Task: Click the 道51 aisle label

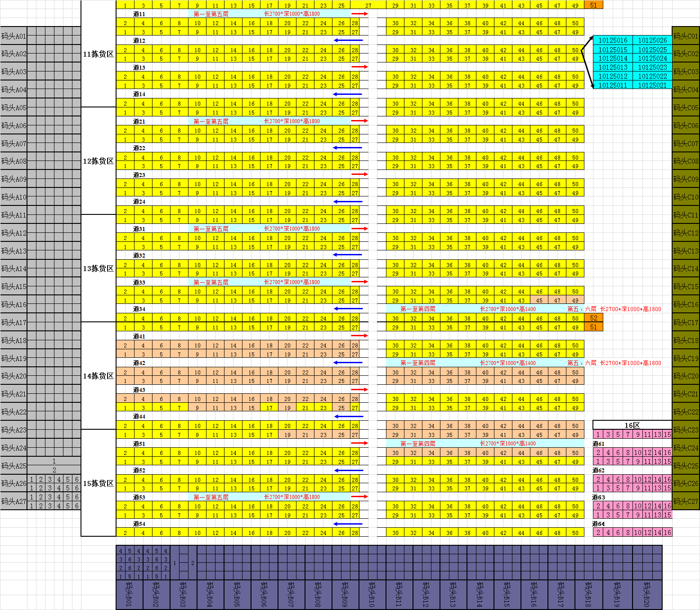Action: point(139,444)
